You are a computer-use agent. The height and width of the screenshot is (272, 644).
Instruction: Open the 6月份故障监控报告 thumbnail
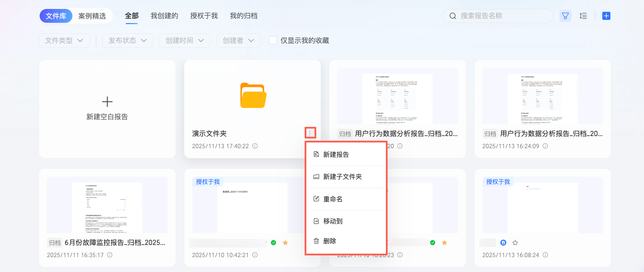[107, 205]
